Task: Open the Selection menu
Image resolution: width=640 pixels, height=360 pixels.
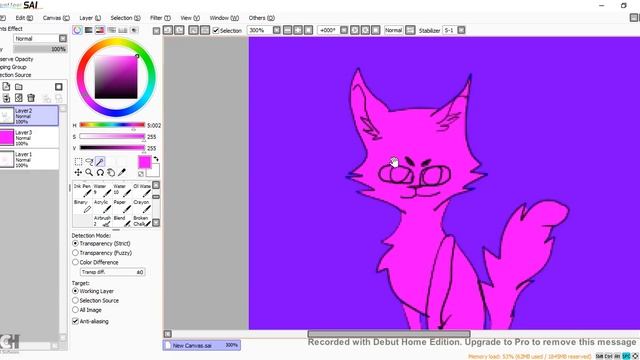Action: (x=125, y=18)
